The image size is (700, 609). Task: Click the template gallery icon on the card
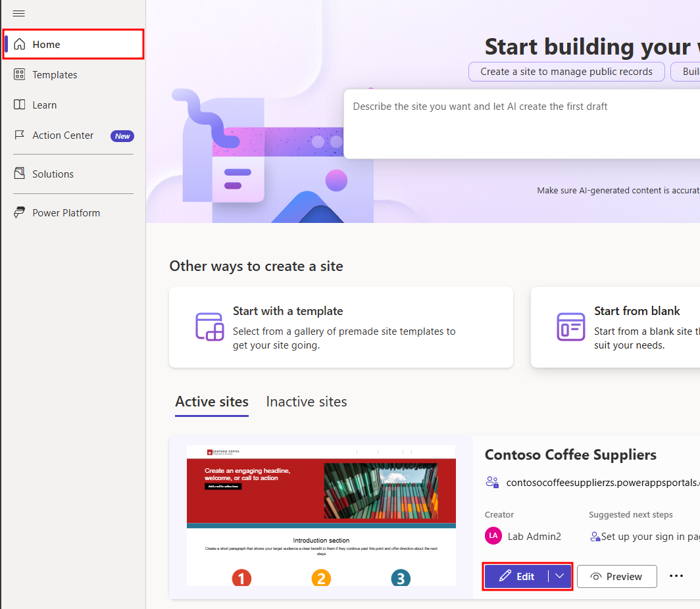coord(209,327)
